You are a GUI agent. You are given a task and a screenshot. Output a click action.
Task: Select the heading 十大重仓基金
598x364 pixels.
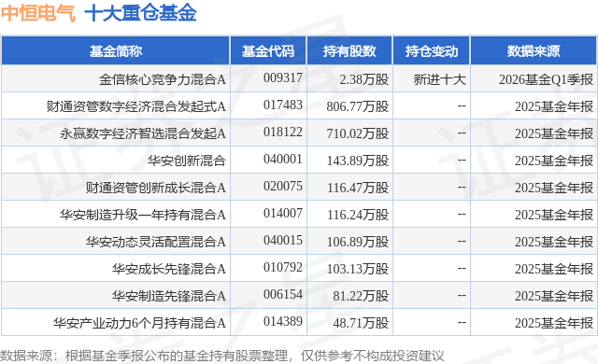coord(140,13)
